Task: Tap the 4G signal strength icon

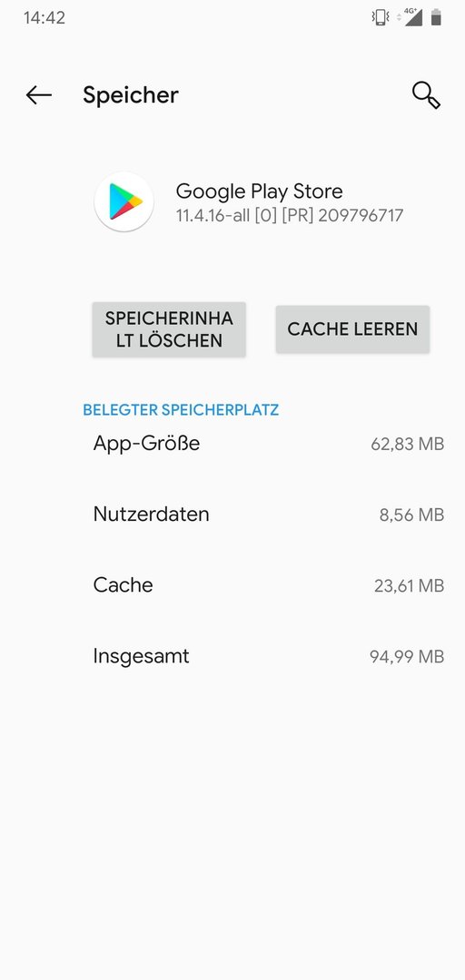Action: point(413,17)
